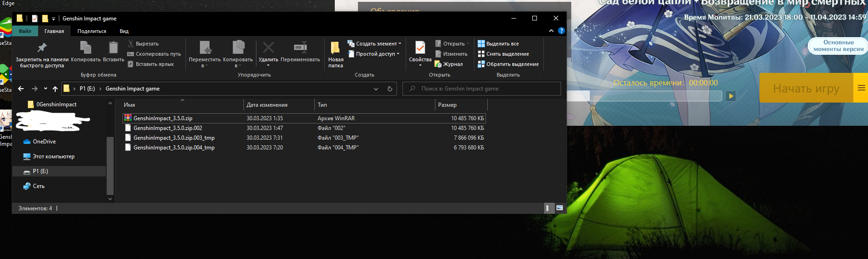The height and width of the screenshot is (259, 868).
Task: Open quick access toolbar customize arrow
Action: pos(53,19)
